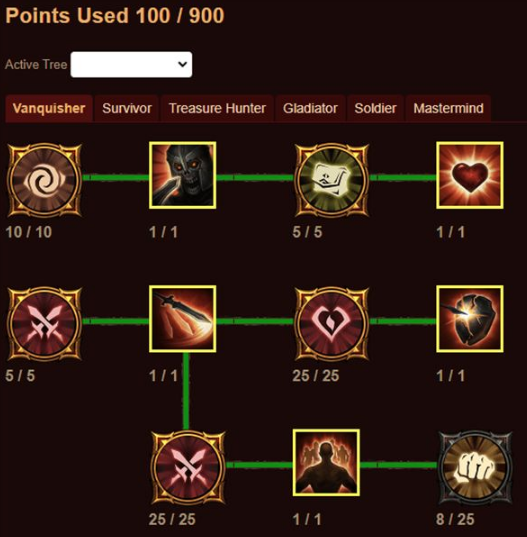Image resolution: width=527 pixels, height=537 pixels.
Task: Open the Active Tree dropdown
Action: [131, 64]
